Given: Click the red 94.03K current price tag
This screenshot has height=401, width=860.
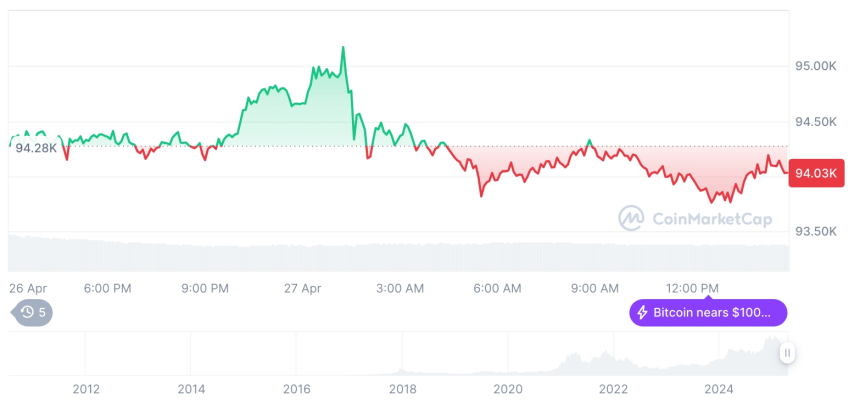Looking at the screenshot, I should [x=816, y=173].
